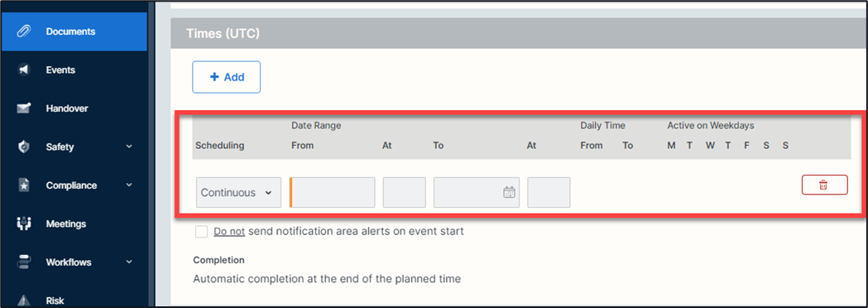Click the Handover envelope icon
This screenshot has height=308, width=868.
pyautogui.click(x=24, y=108)
